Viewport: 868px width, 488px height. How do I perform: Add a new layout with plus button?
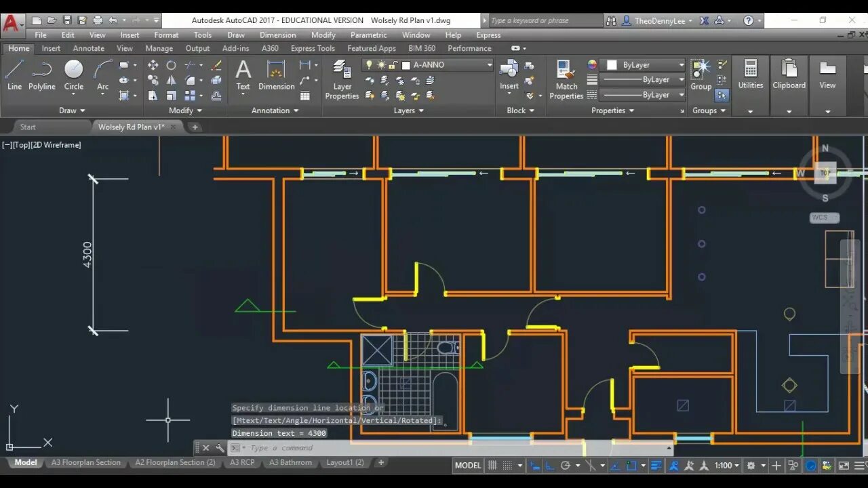pyautogui.click(x=381, y=463)
